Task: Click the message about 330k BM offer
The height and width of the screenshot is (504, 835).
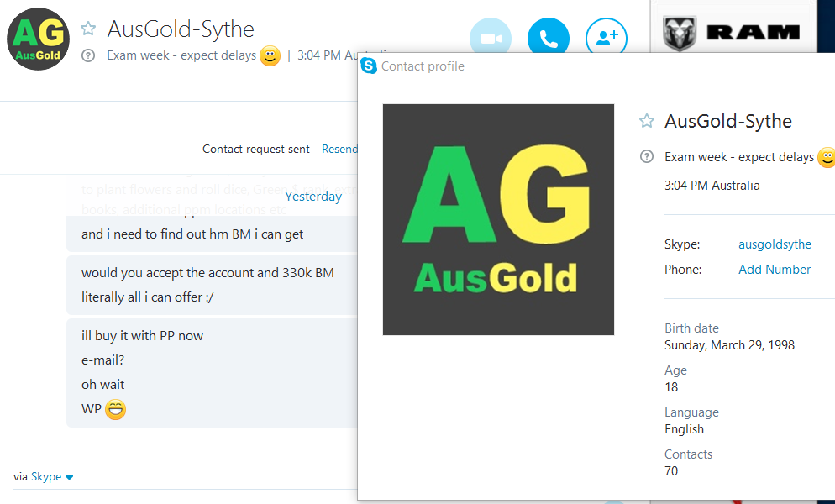Action: [207, 273]
